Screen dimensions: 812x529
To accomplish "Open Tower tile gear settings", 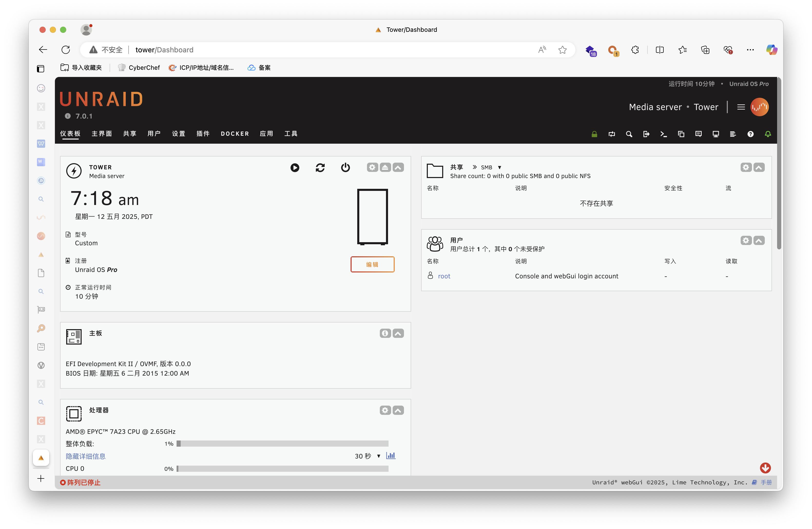I will tap(372, 168).
